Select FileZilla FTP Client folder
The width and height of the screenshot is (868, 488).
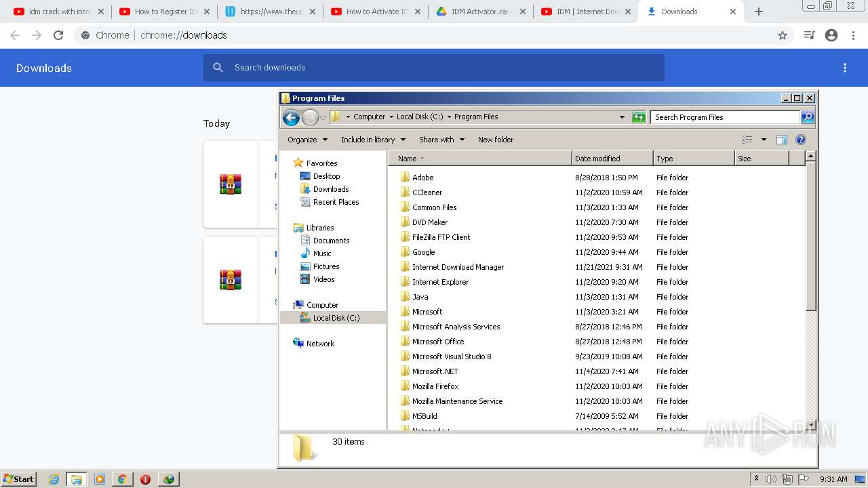(441, 237)
